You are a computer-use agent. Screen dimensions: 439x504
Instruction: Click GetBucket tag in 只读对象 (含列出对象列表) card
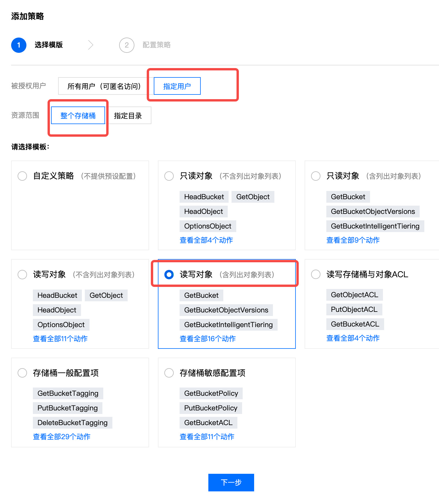point(348,197)
